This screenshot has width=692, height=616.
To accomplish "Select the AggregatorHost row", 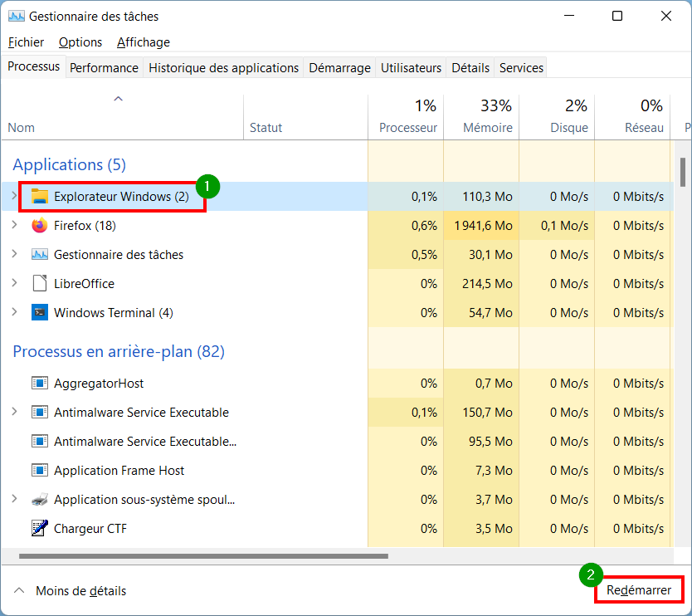I will pyautogui.click(x=338, y=383).
